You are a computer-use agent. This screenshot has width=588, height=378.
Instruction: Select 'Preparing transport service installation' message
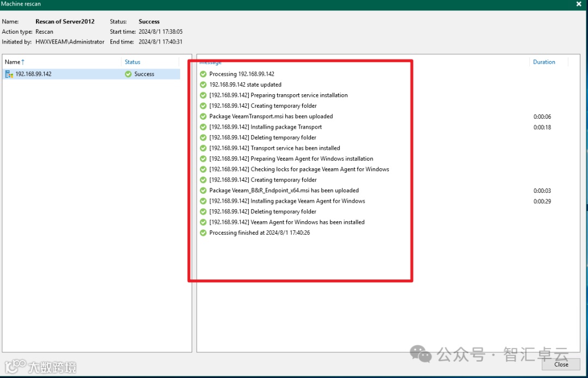click(x=279, y=95)
